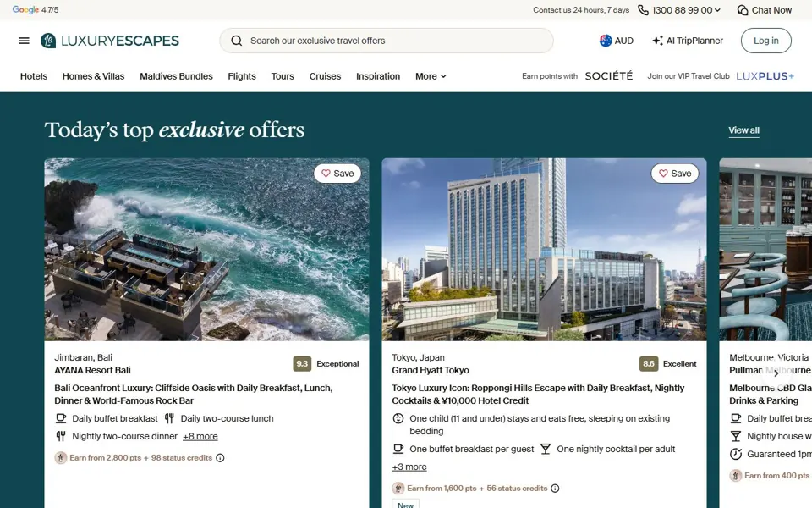Open the AUD currency selector
Image resolution: width=812 pixels, height=508 pixels.
coord(617,41)
